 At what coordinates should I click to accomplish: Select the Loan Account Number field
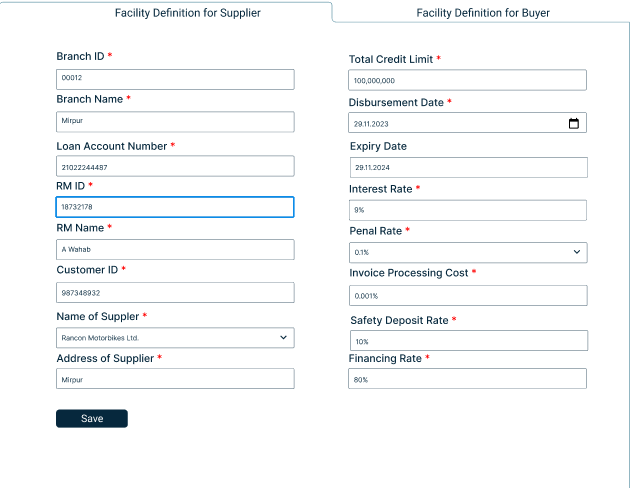tap(175, 166)
